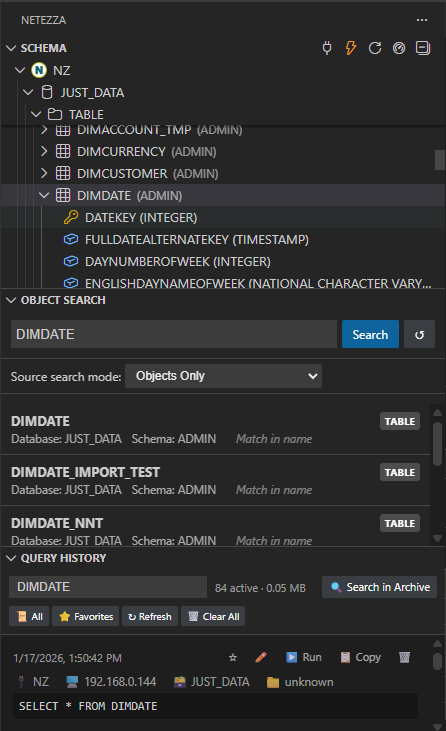Screen dimensions: 446x731
Task: Click the TABLE badge on DIMDATE_IMPORT_TEST
Action: [400, 472]
